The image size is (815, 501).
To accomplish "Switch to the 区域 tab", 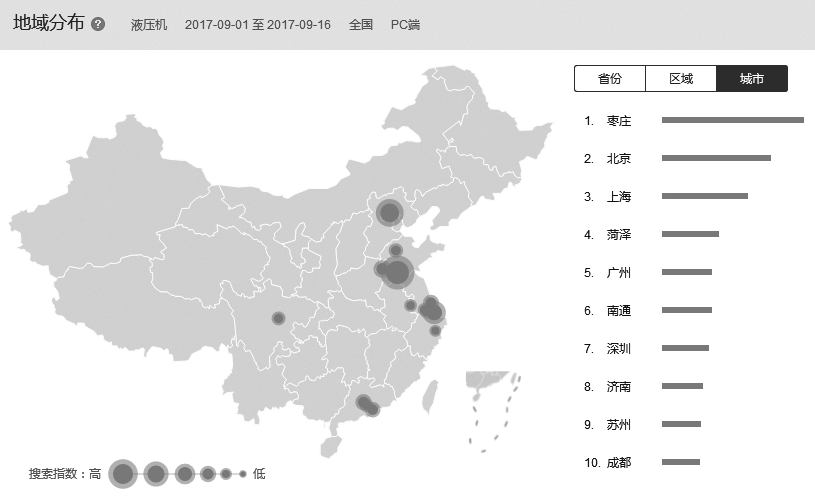I will click(x=680, y=79).
